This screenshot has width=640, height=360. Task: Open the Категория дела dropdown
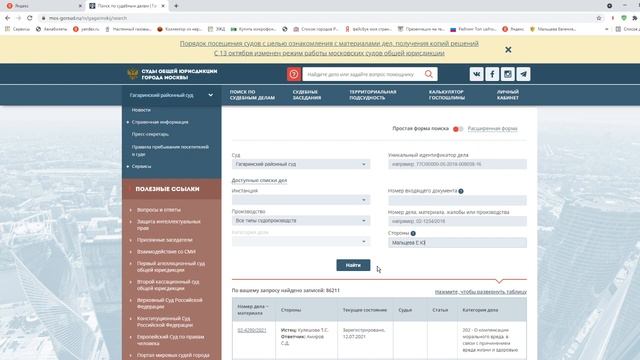[301, 241]
